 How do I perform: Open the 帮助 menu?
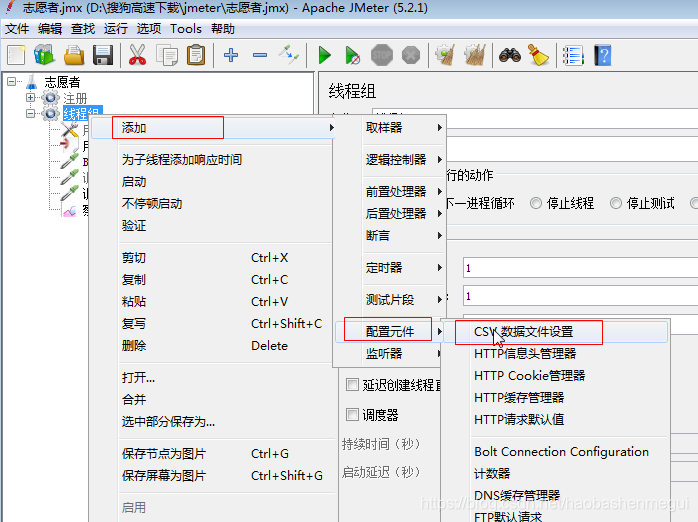(223, 29)
